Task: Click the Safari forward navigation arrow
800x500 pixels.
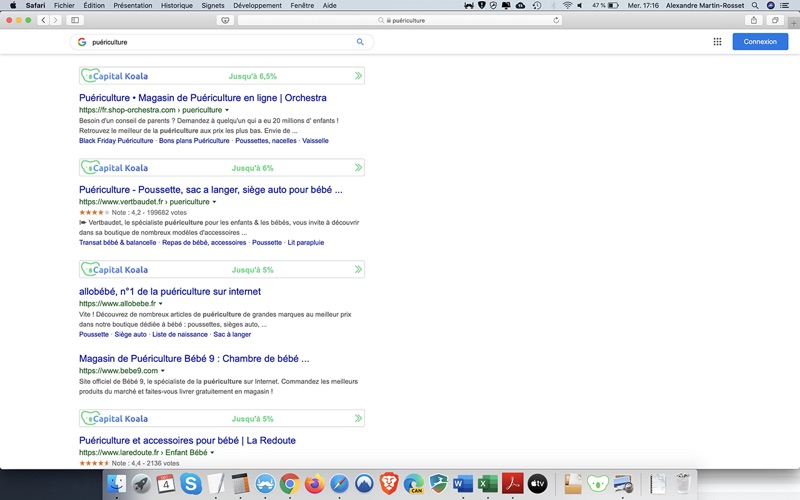Action: click(56, 20)
